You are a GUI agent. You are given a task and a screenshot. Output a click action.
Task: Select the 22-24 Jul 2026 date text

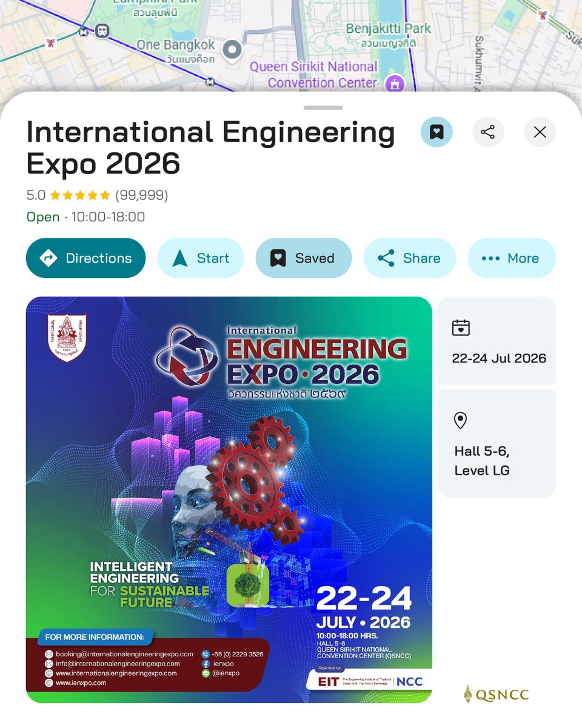click(x=499, y=358)
